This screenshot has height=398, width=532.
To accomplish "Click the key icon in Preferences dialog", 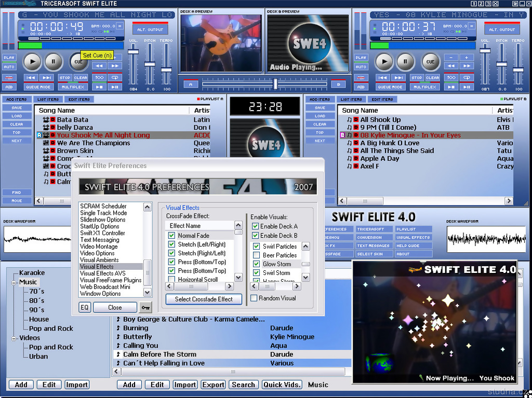I will point(146,308).
